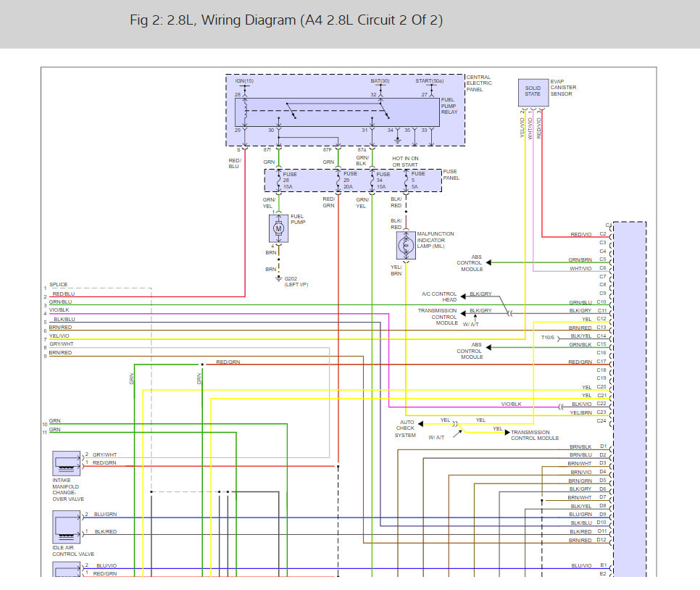Click the START(50a) terminal label

pos(430,80)
